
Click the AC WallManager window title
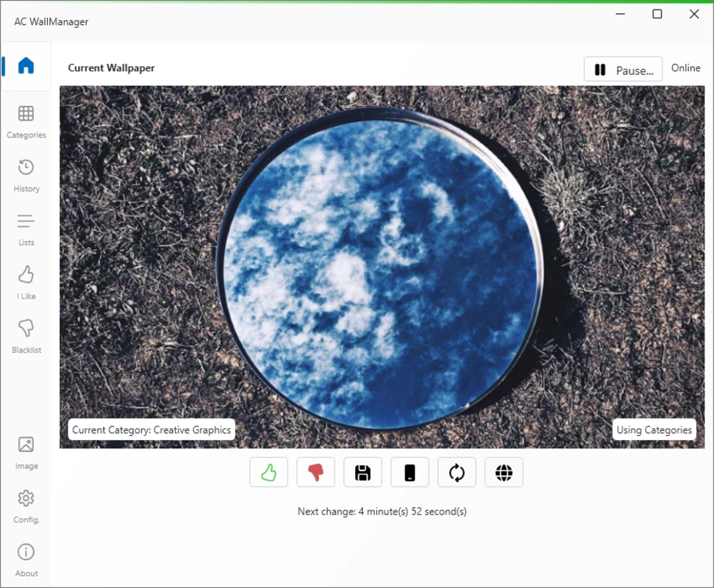click(x=51, y=21)
